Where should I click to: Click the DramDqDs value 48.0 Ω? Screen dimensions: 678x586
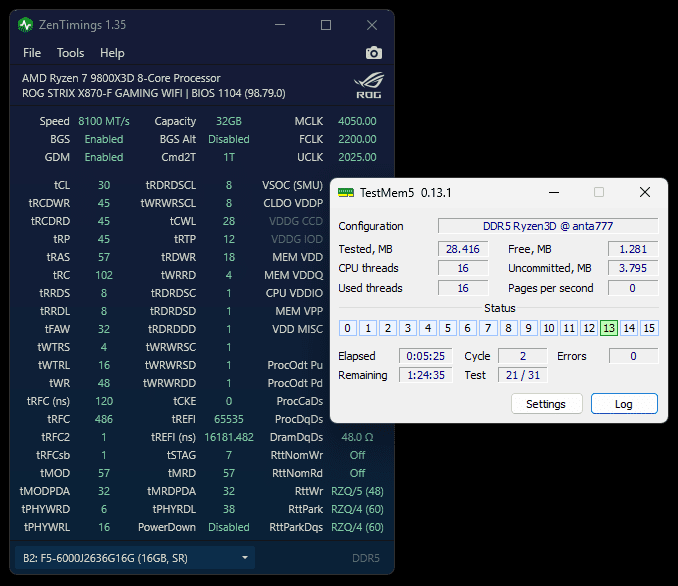357,437
